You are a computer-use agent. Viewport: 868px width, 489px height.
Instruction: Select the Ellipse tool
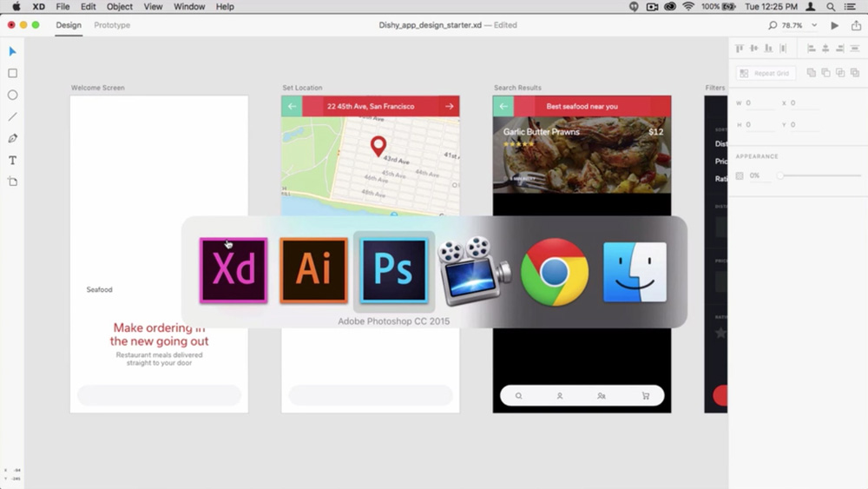coord(12,95)
